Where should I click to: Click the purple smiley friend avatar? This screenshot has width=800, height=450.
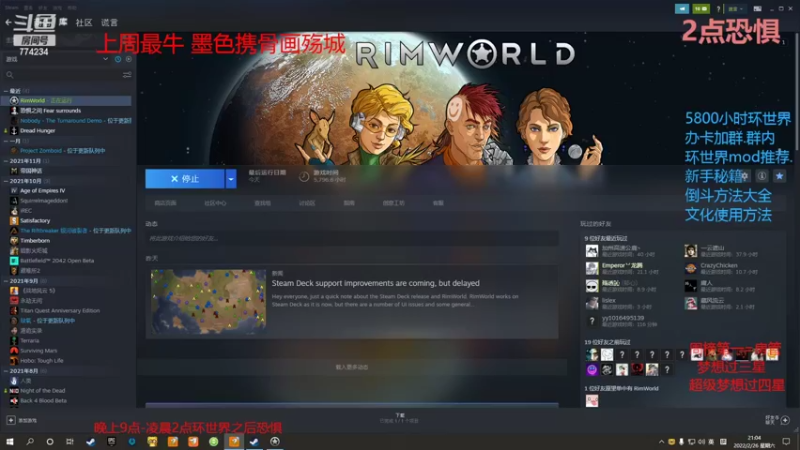pyautogui.click(x=592, y=369)
